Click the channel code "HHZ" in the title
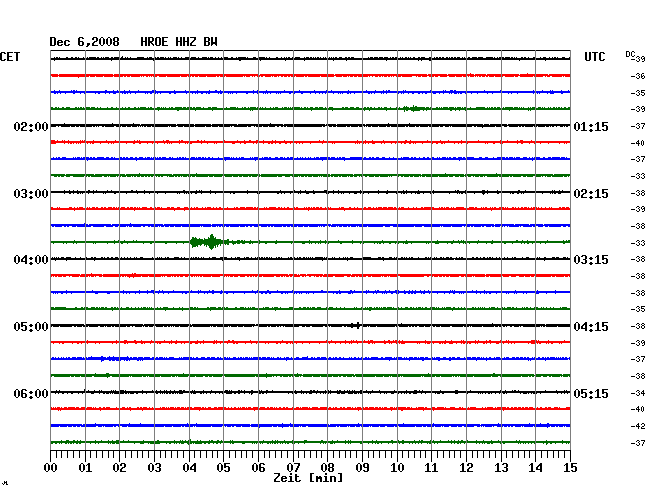 click(186, 42)
